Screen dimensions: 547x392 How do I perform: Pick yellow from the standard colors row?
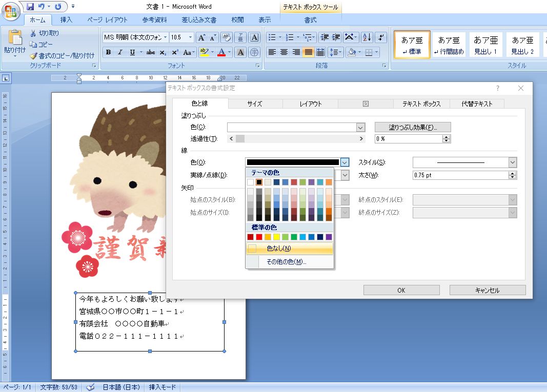(x=276, y=237)
